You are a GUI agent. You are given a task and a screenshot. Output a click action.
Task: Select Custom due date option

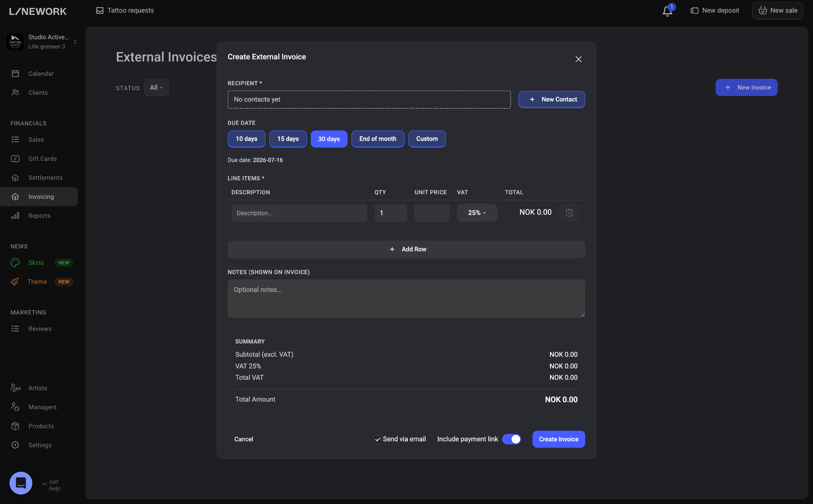click(427, 139)
